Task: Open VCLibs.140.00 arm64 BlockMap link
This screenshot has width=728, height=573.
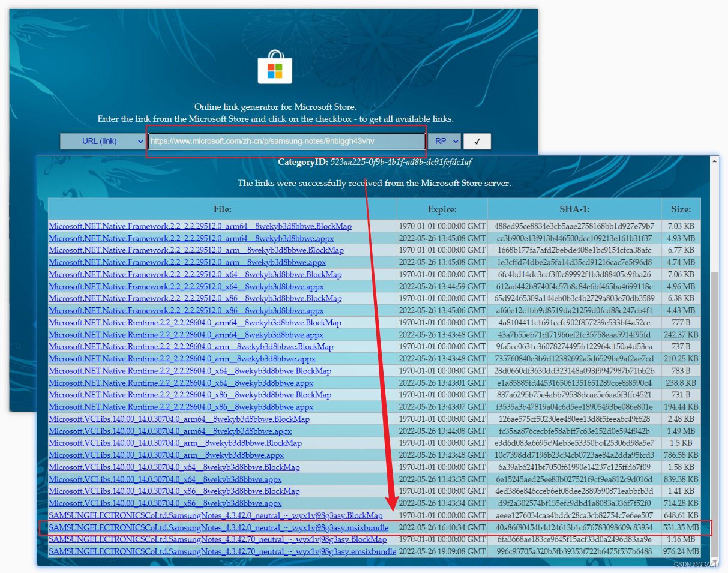Action: (179, 419)
